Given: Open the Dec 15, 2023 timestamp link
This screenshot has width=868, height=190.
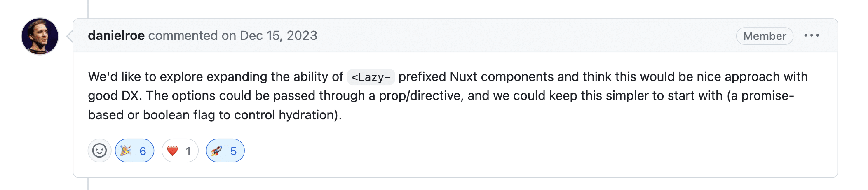Looking at the screenshot, I should [278, 36].
